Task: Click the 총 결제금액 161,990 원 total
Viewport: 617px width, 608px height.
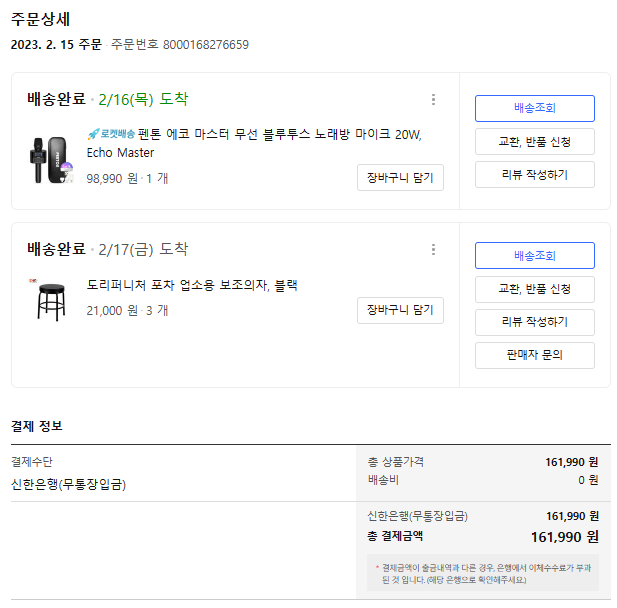Action: point(563,537)
